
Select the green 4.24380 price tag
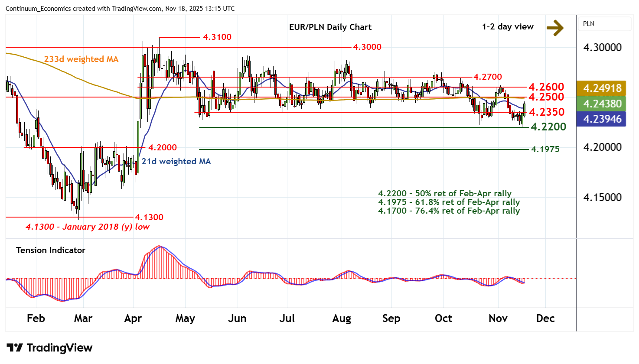pyautogui.click(x=602, y=104)
